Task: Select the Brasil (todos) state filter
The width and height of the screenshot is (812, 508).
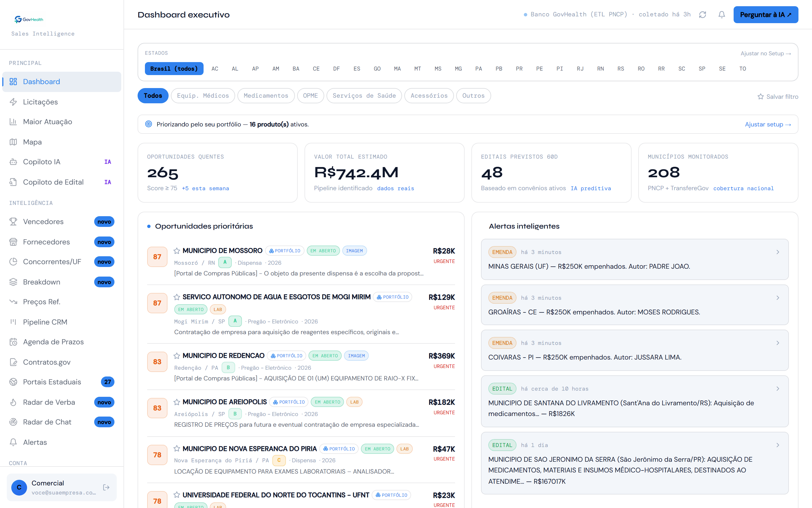Action: 174,69
